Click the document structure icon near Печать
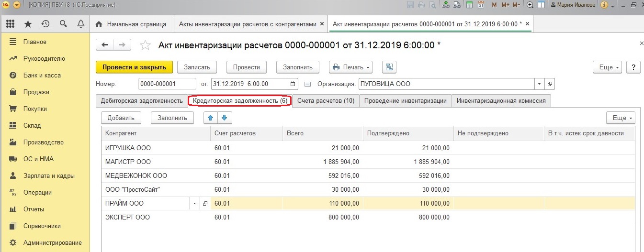Image resolution: width=644 pixels, height=252 pixels. pyautogui.click(x=389, y=67)
